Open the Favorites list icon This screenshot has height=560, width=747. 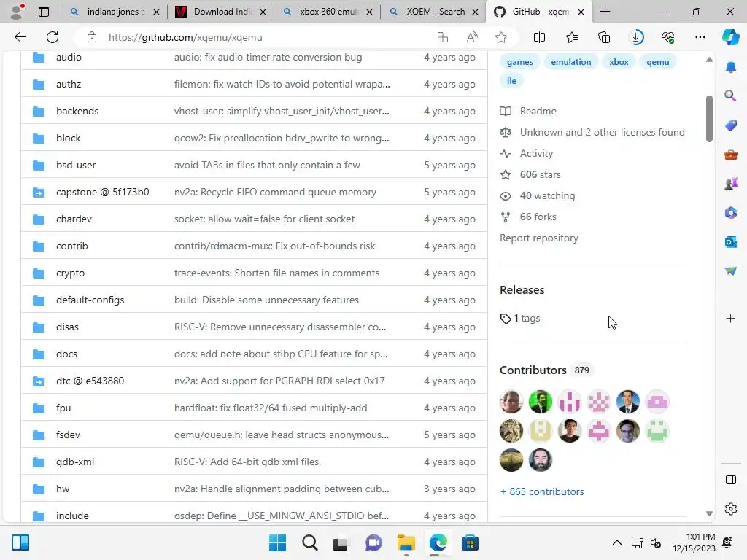click(572, 37)
